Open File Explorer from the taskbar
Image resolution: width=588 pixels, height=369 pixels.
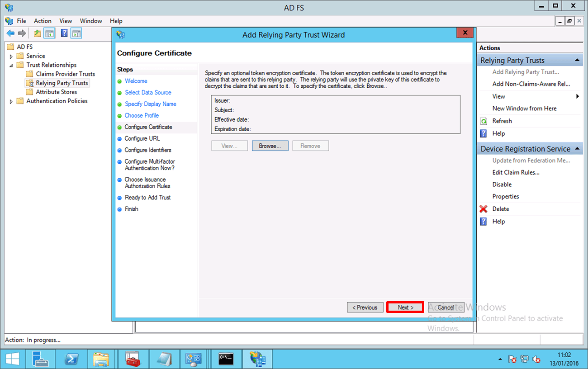coord(101,359)
